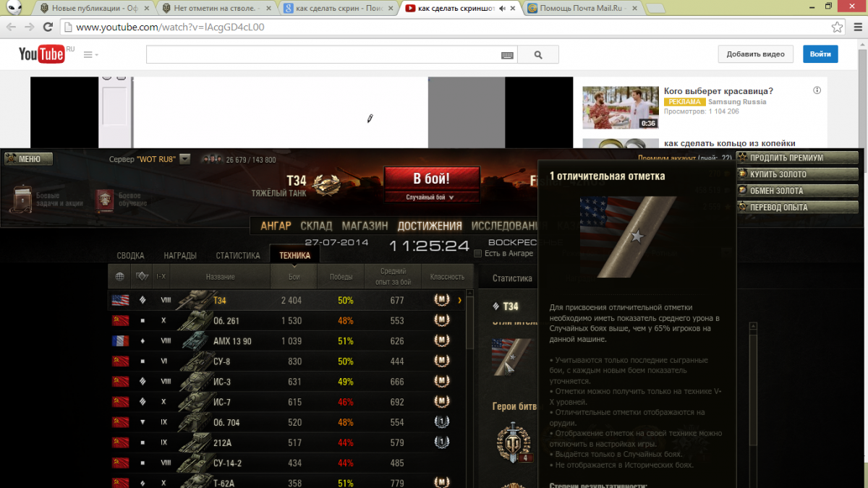Screen dimensions: 868x488
Task: Open the Кого выберет красавица? video thumbnail
Action: click(621, 108)
